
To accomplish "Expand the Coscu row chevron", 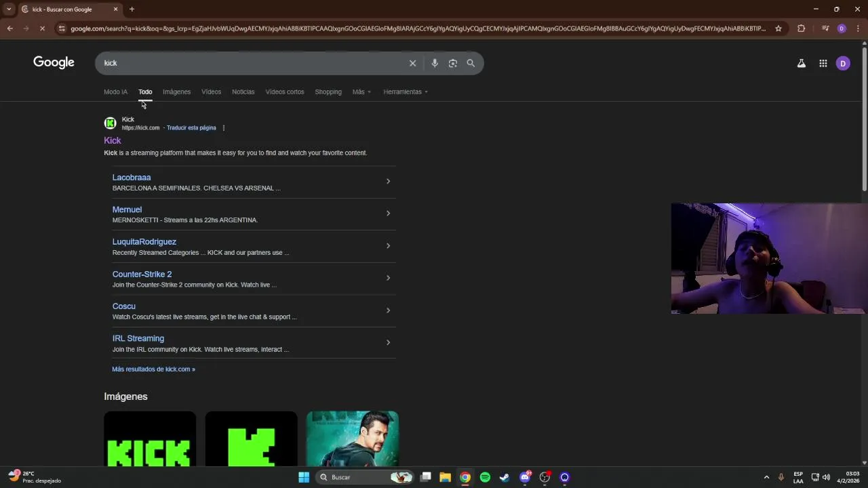I will [x=388, y=310].
